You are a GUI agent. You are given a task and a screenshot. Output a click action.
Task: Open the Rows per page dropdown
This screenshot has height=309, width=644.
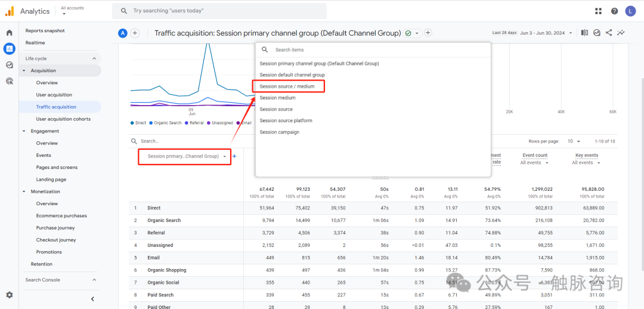tap(573, 141)
